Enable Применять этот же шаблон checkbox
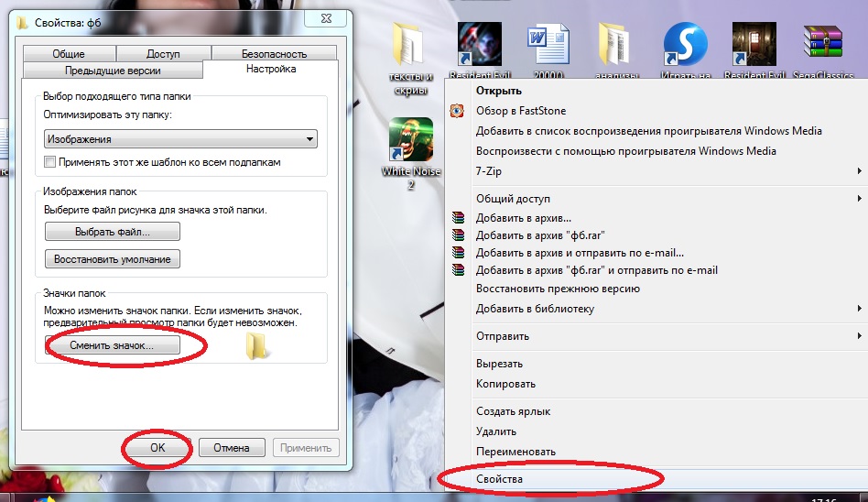This screenshot has height=502, width=868. click(x=49, y=162)
